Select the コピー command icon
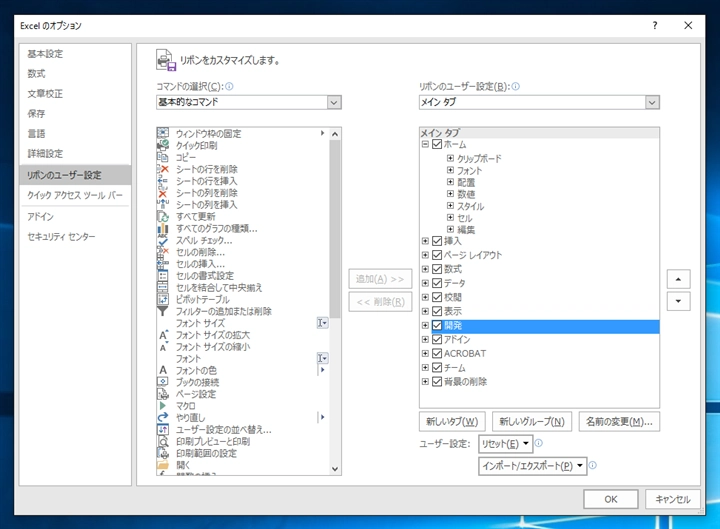This screenshot has height=529, width=720. pyautogui.click(x=163, y=157)
